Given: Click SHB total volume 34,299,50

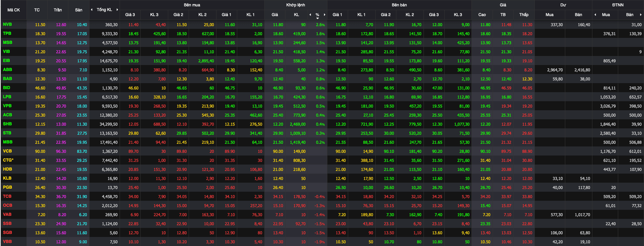Looking at the screenshot, I should 109,124.
